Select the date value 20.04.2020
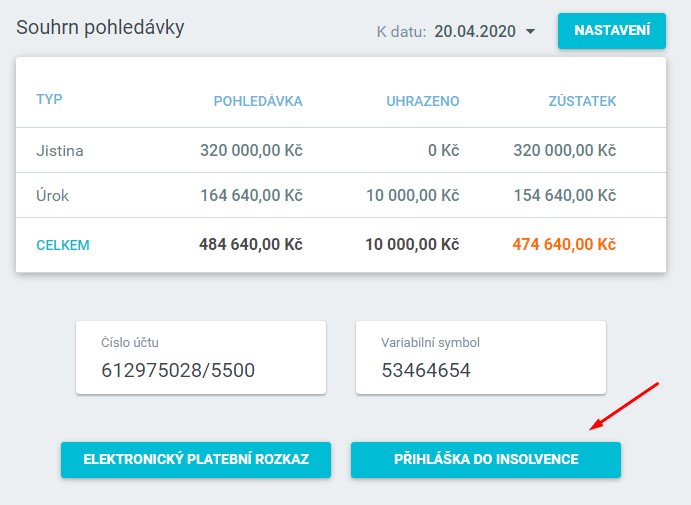 click(x=475, y=32)
